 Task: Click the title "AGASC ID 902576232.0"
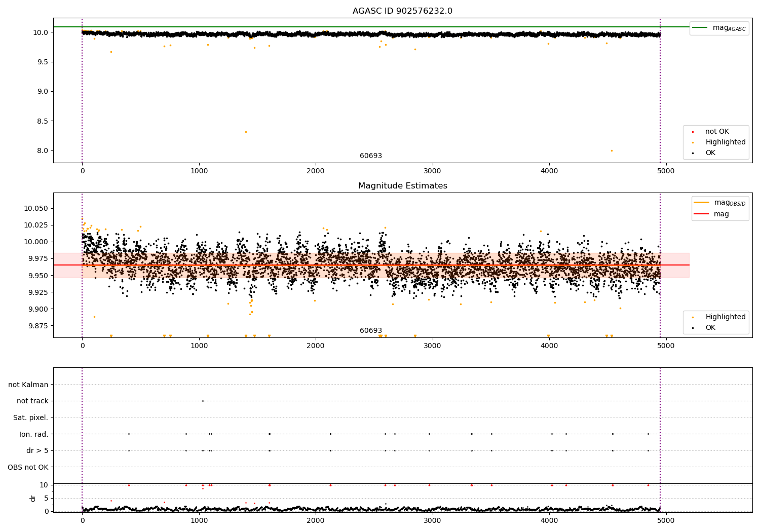point(402,11)
